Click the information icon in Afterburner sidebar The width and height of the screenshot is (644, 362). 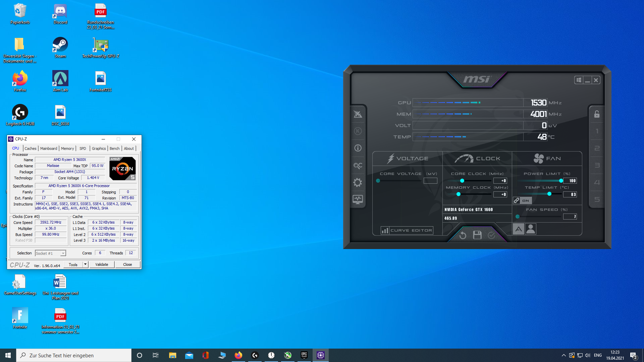pos(358,148)
